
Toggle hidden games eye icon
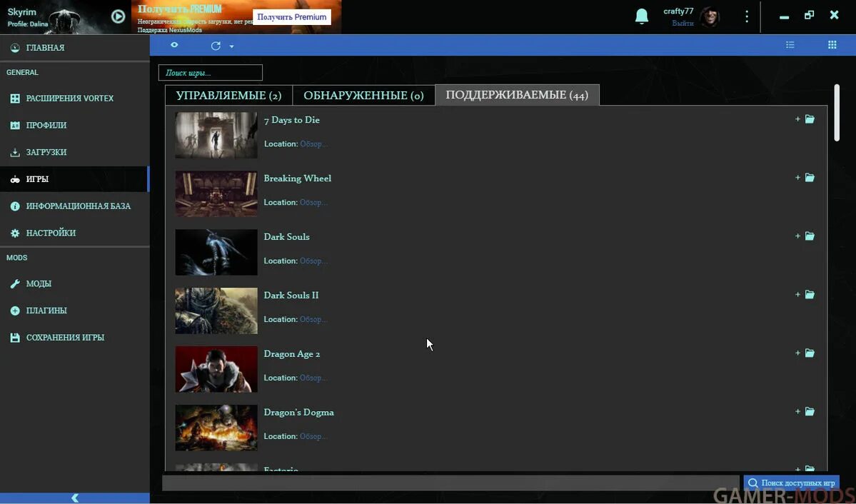174,45
